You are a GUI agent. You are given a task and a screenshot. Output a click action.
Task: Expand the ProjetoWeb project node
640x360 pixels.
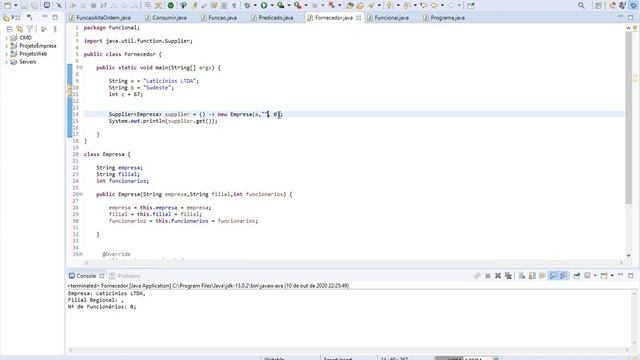point(6,54)
